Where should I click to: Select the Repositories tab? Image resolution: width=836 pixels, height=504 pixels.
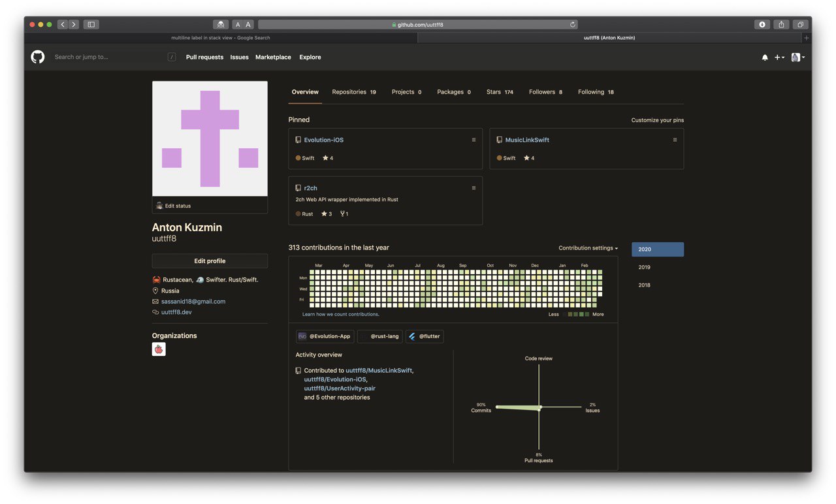[x=354, y=92]
